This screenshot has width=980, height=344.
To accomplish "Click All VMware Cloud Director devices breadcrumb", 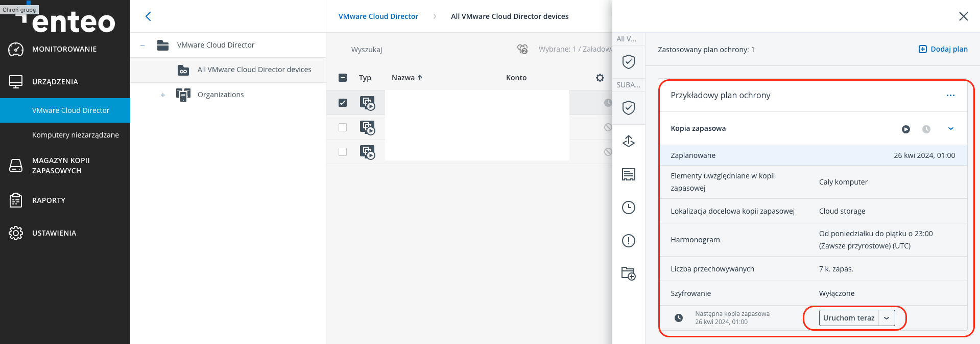I will point(510,16).
